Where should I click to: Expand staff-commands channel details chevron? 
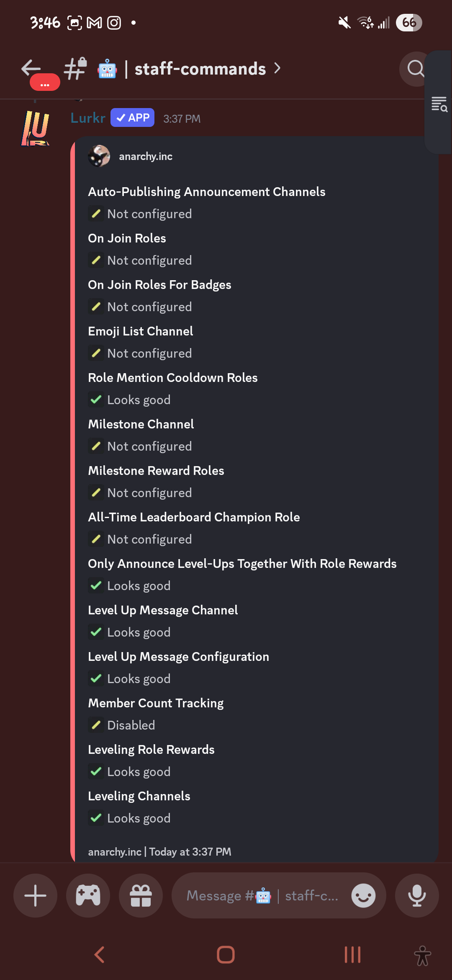(x=277, y=68)
